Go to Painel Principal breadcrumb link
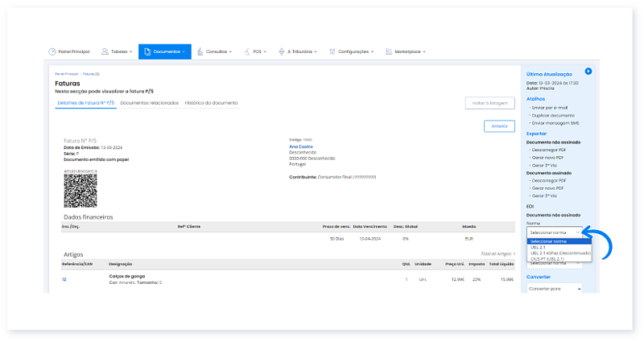Image resolution: width=644 pixels, height=341 pixels. pyautogui.click(x=67, y=74)
